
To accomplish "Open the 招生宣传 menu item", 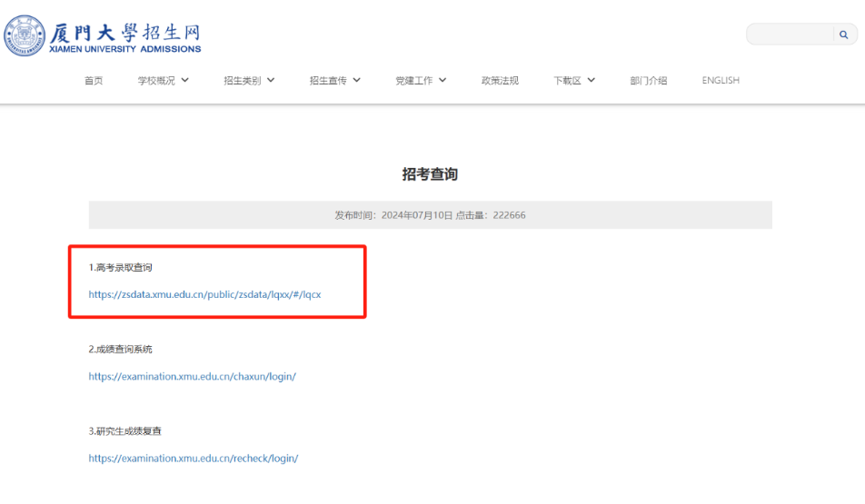I will pyautogui.click(x=328, y=81).
